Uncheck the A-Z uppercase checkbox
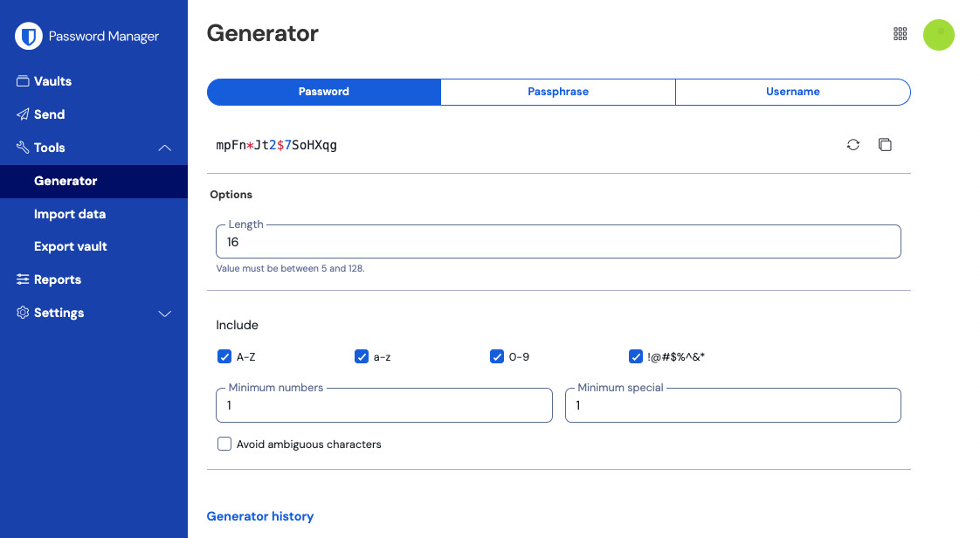 coord(224,356)
